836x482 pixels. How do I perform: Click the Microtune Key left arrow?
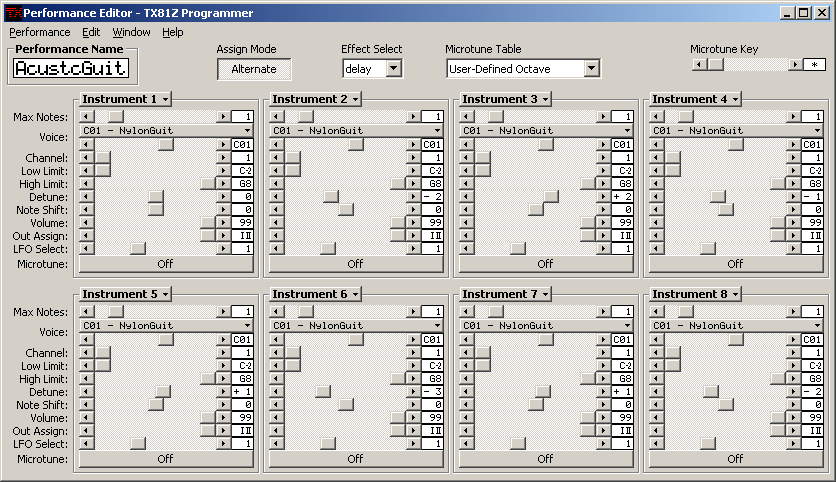[x=698, y=65]
